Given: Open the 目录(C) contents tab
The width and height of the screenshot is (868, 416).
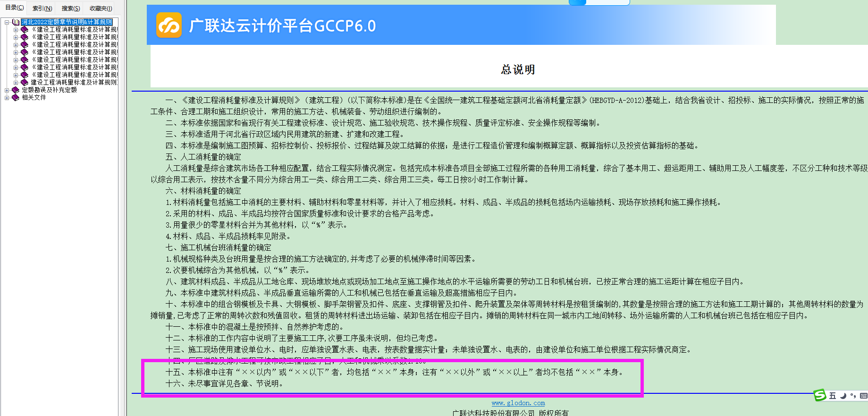Looking at the screenshot, I should 14,8.
